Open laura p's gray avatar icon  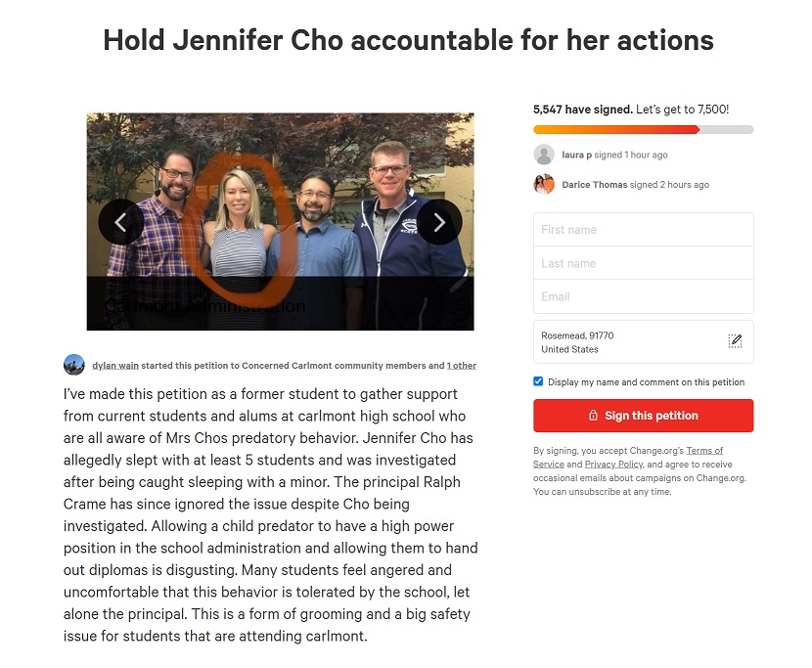click(544, 155)
